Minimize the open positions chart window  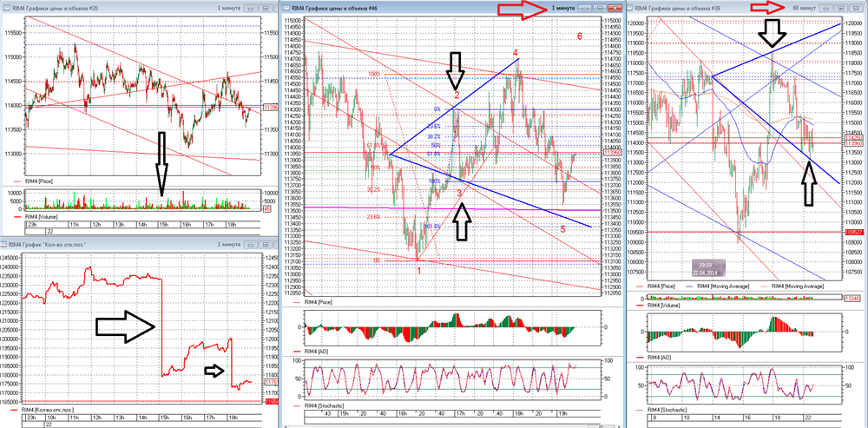[x=249, y=244]
